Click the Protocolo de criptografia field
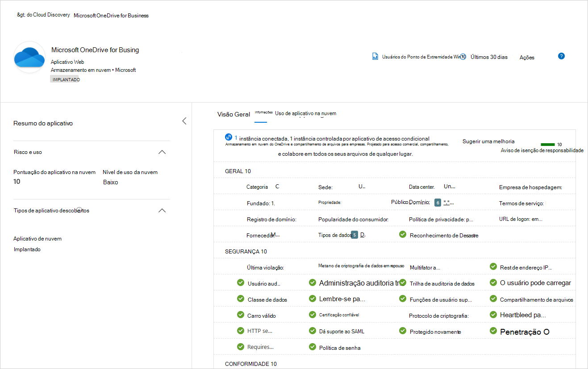This screenshot has height=369, width=588. coord(439,315)
